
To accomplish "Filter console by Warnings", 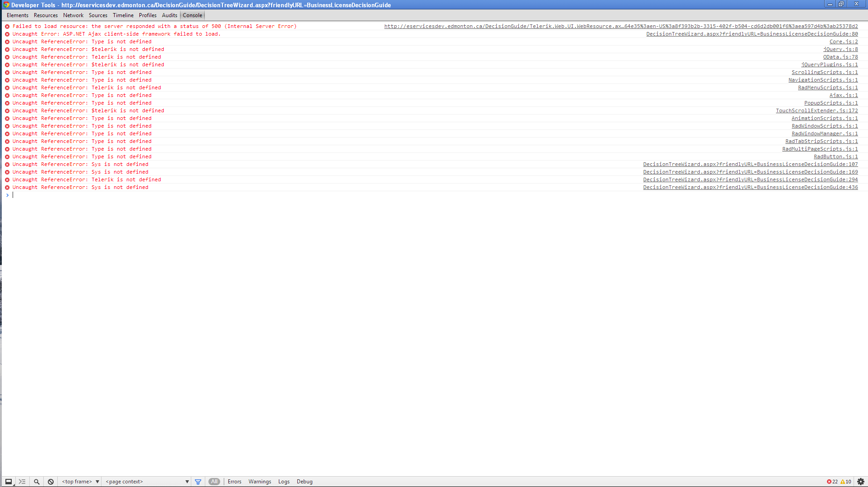I will (x=260, y=482).
